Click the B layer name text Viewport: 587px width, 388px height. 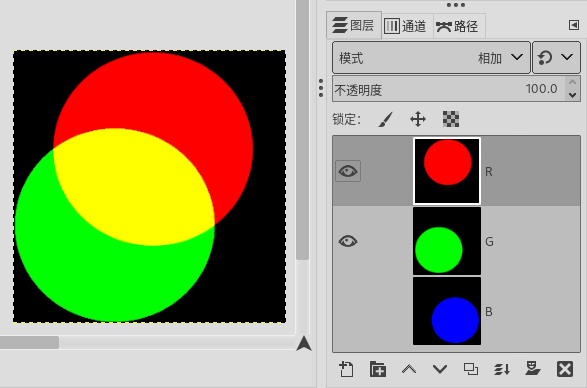coord(489,312)
